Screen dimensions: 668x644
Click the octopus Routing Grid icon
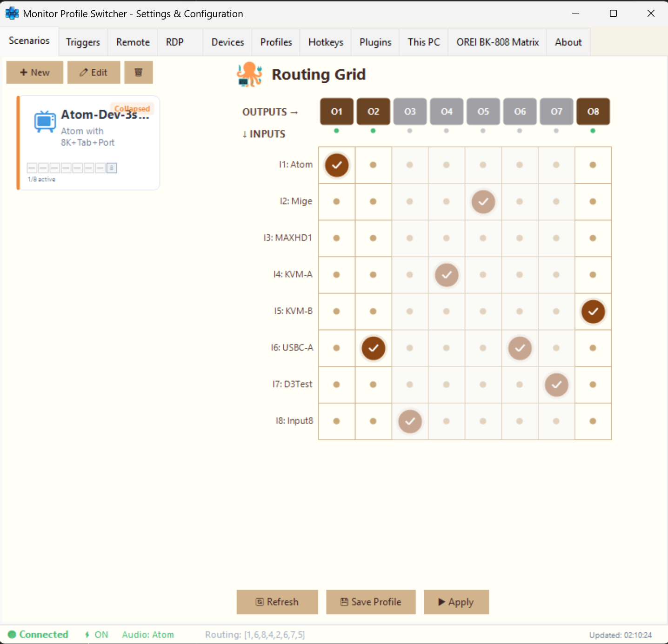tap(250, 74)
